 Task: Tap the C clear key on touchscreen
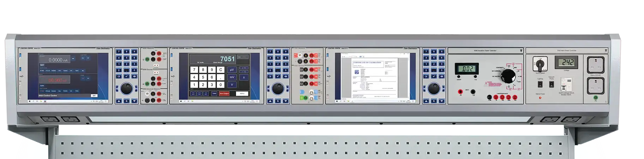(221, 70)
